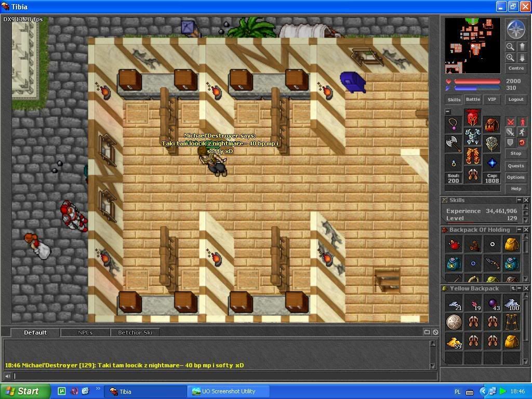The image size is (532, 399).
Task: Open the Help window
Action: click(516, 189)
